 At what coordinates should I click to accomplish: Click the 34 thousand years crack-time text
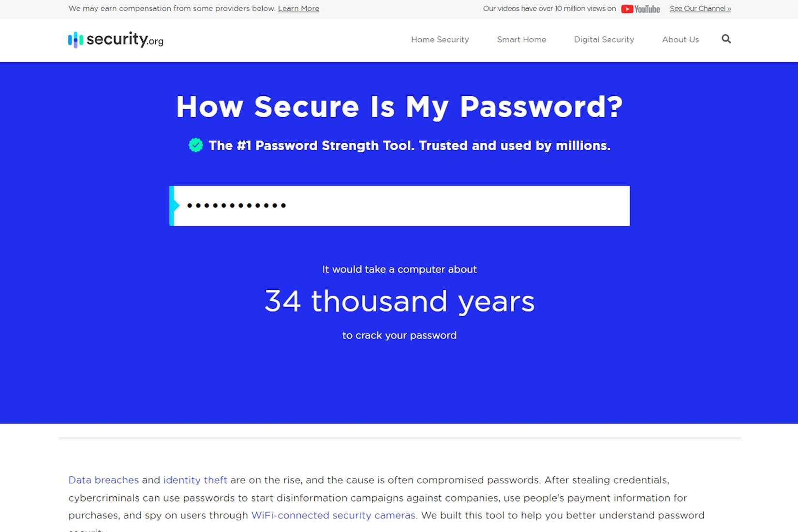pyautogui.click(x=399, y=301)
